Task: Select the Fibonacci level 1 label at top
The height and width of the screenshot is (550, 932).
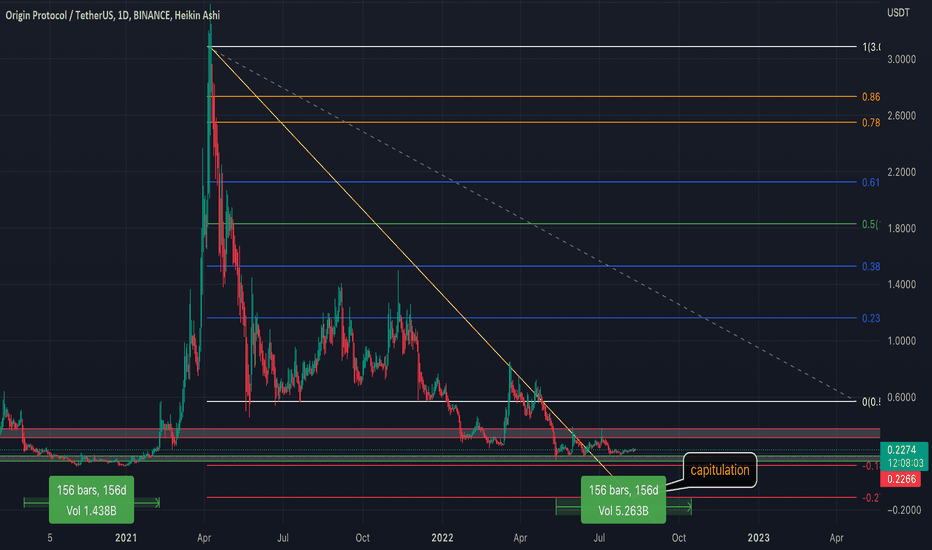Action: coord(871,46)
